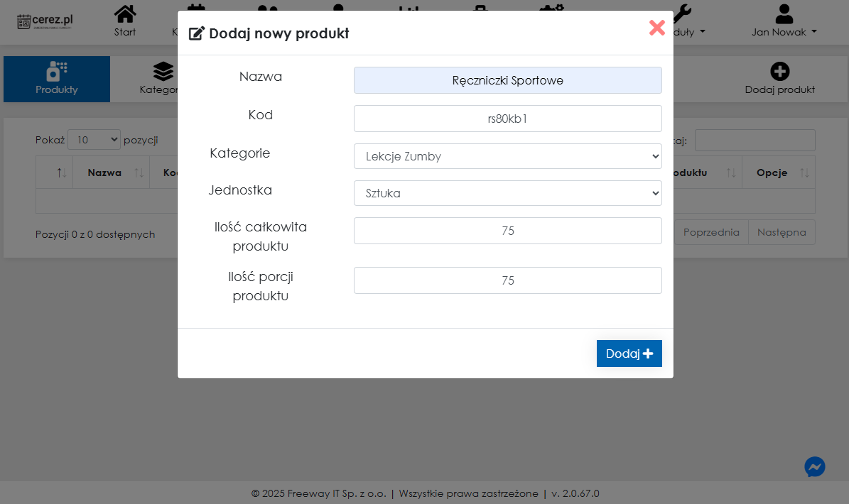The width and height of the screenshot is (849, 504).
Task: Change page size in the Pokaż selector
Action: [94, 140]
